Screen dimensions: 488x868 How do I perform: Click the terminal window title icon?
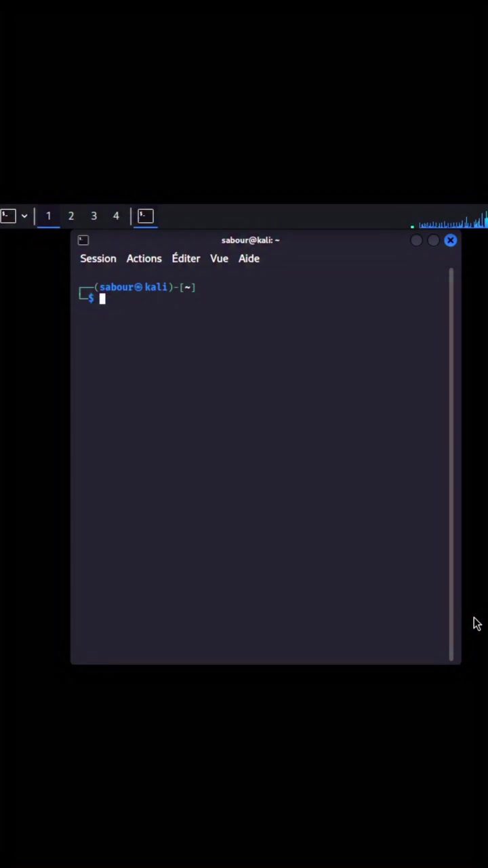pos(83,240)
